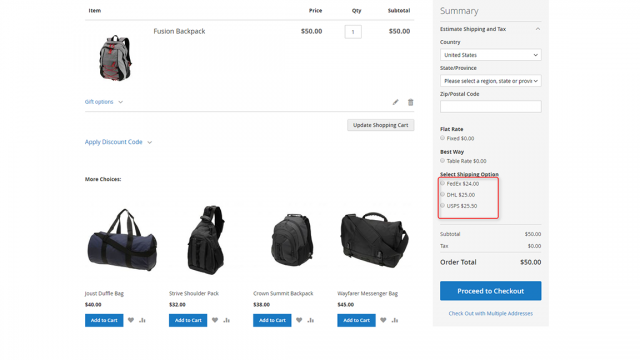
Task: Click the Wayfarer Messenger Bag name link
Action: (x=367, y=293)
